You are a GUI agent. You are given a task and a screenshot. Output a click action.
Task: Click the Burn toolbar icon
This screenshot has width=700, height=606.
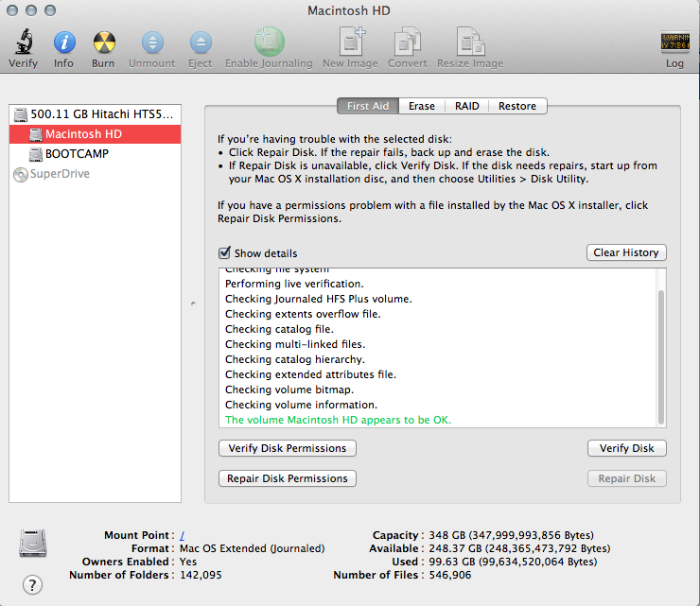[x=104, y=43]
